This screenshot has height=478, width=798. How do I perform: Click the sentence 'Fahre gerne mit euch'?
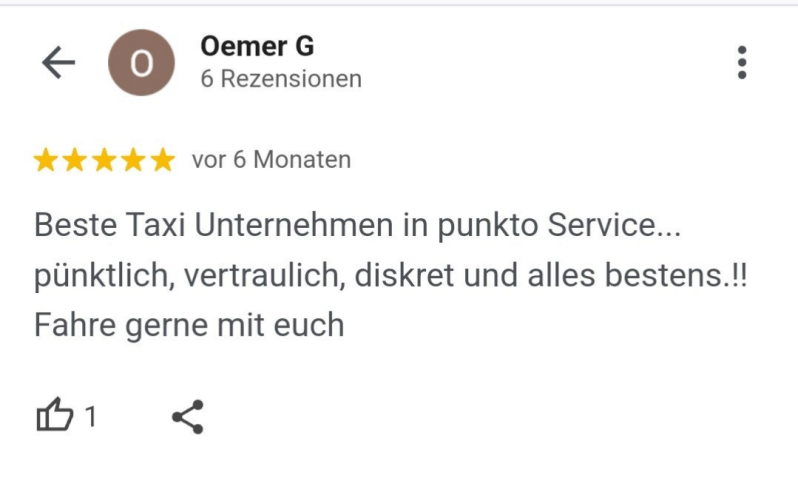coord(189,325)
